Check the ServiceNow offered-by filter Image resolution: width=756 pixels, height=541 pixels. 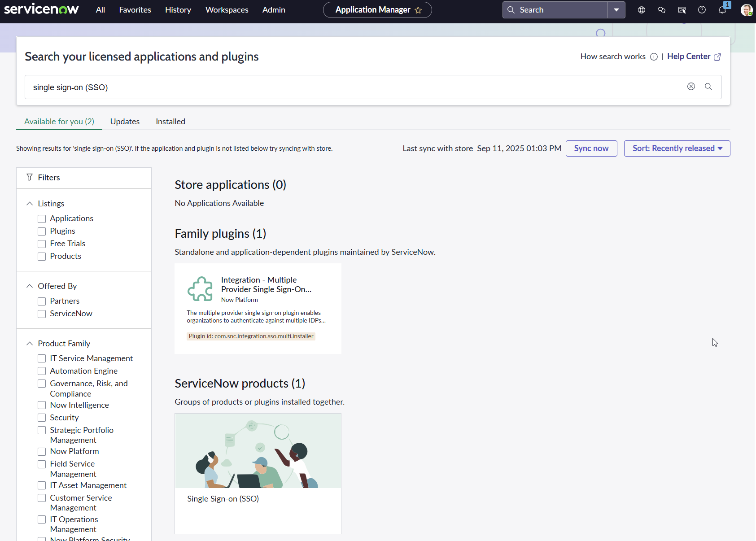(42, 314)
